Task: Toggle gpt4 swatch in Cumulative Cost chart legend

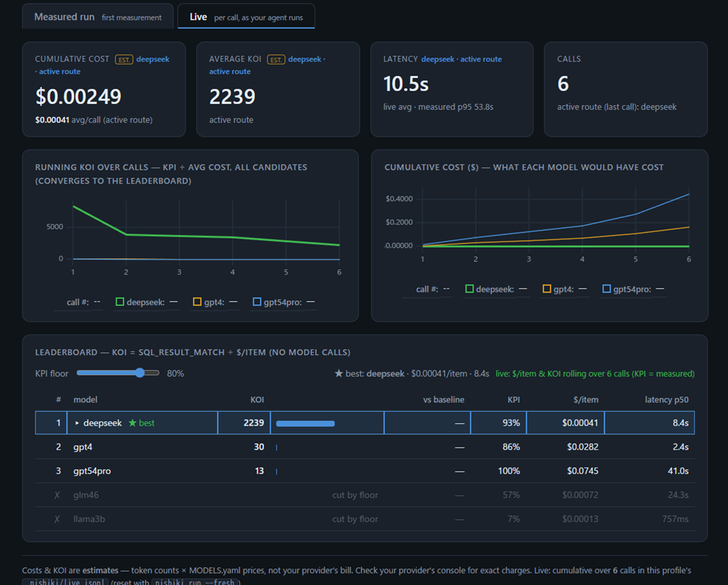Action: click(x=547, y=289)
